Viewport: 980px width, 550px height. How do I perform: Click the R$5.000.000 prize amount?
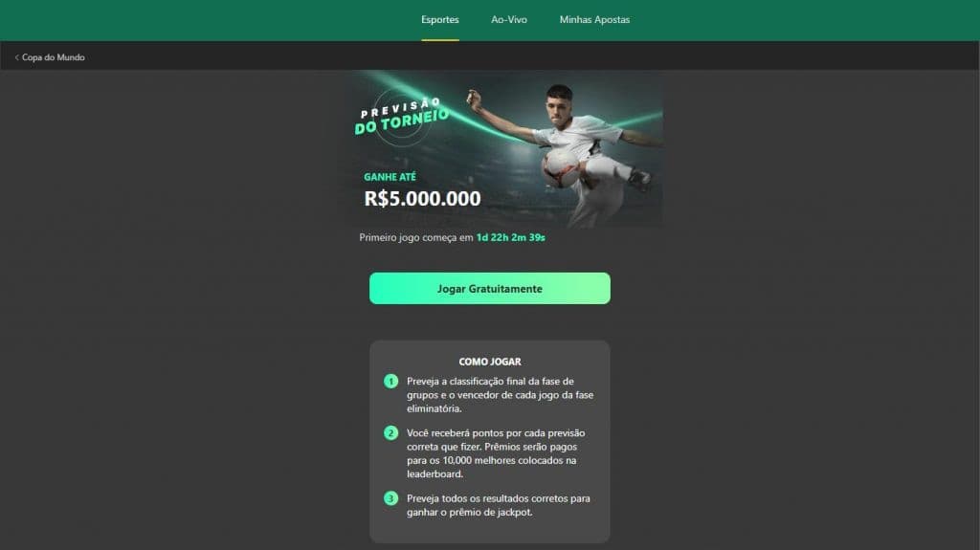[422, 199]
